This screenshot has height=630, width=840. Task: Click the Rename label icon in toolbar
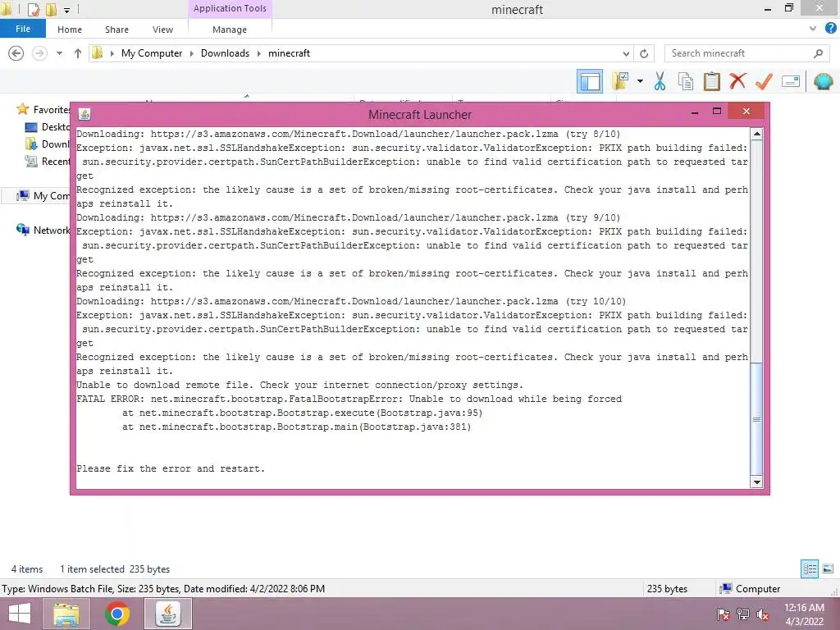(x=791, y=81)
